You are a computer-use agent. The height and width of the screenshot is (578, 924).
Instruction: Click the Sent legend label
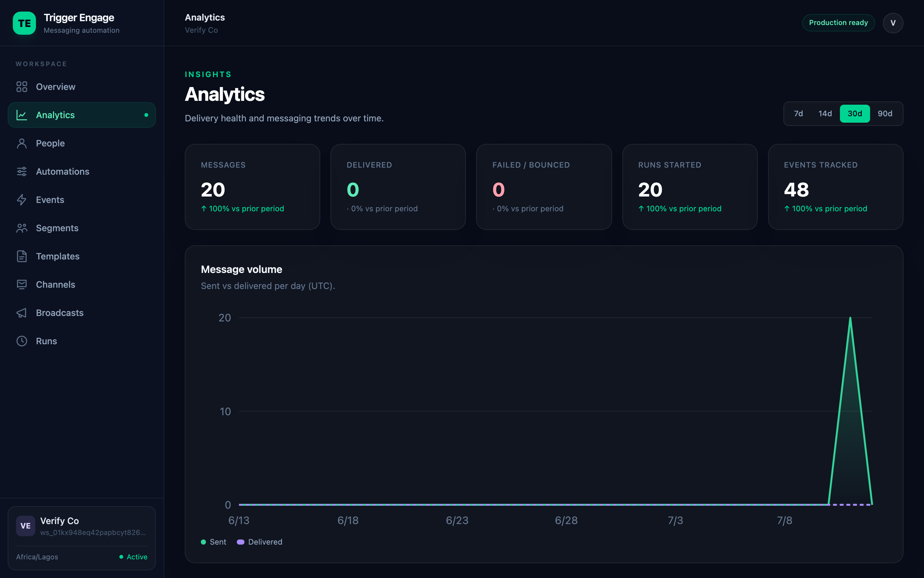(x=218, y=542)
